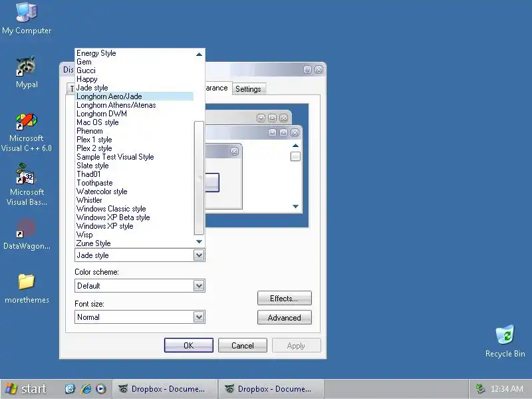Select Wisp style entry
532x399 pixels.
pos(134,235)
